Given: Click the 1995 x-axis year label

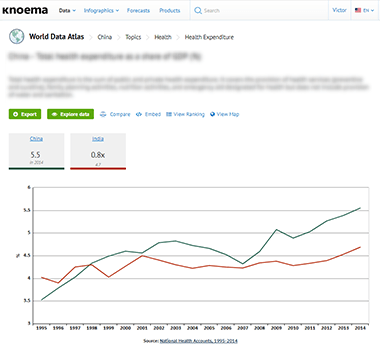Looking at the screenshot, I should coord(41,328).
